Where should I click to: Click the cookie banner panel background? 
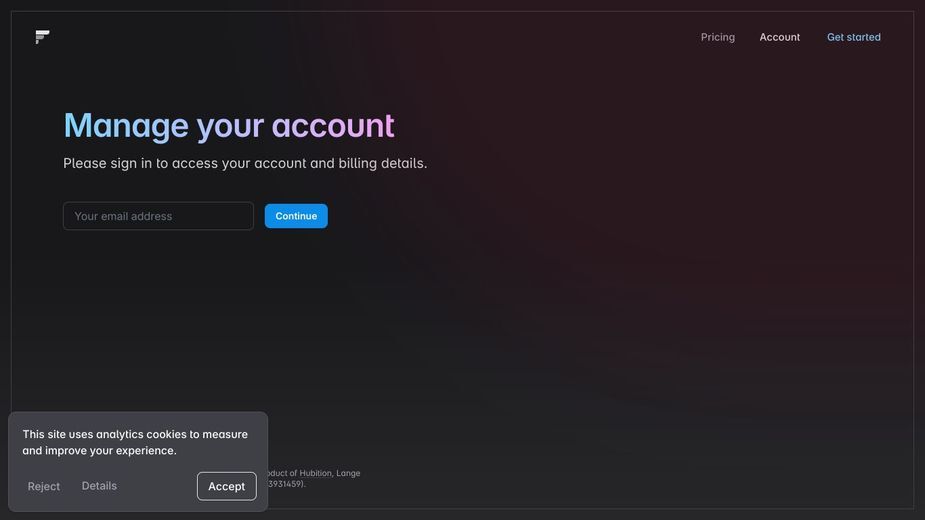tap(138, 462)
